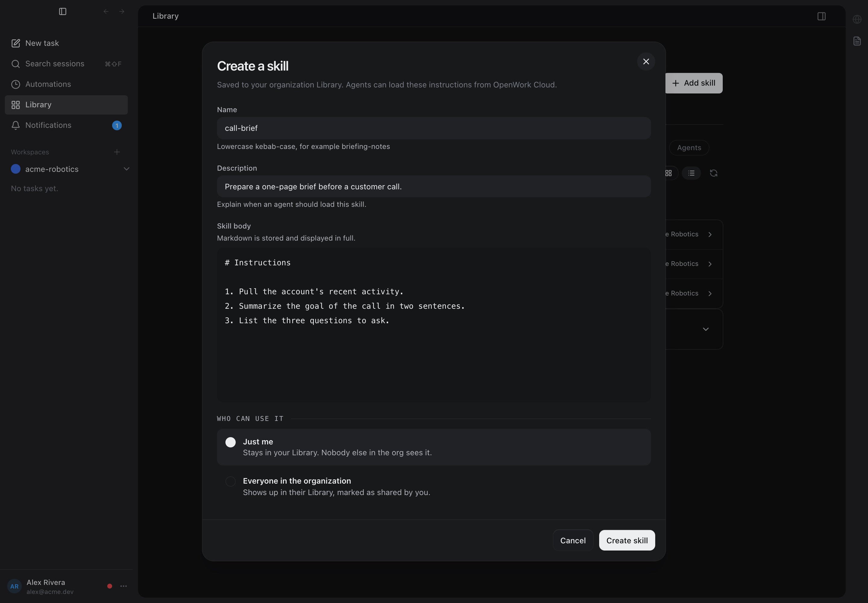The height and width of the screenshot is (603, 868).
Task: Click the alex@acme.dev email text
Action: click(50, 592)
